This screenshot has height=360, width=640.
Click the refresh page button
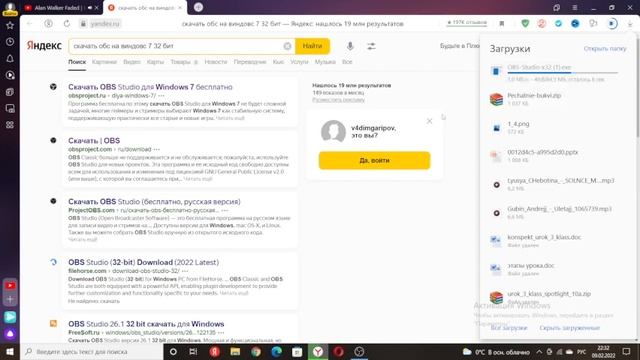point(67,24)
